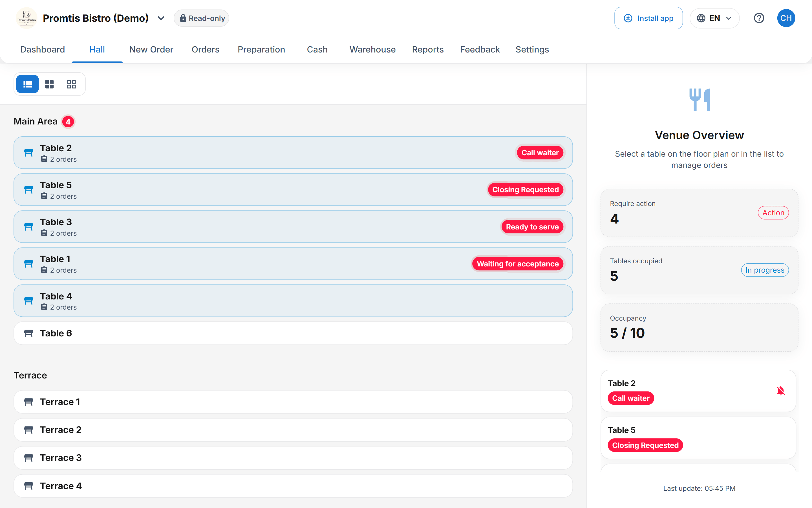The height and width of the screenshot is (508, 812).
Task: Click the Action tag in Require action card
Action: click(x=773, y=213)
